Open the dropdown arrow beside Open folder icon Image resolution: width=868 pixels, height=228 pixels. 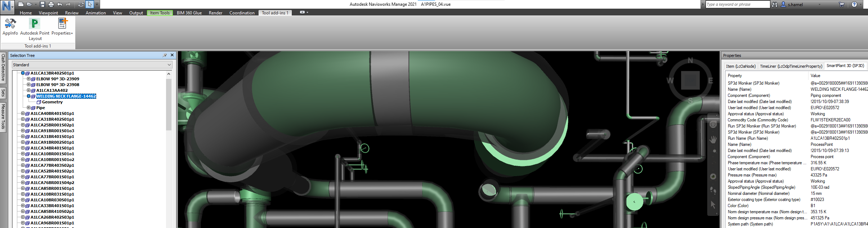pos(35,4)
